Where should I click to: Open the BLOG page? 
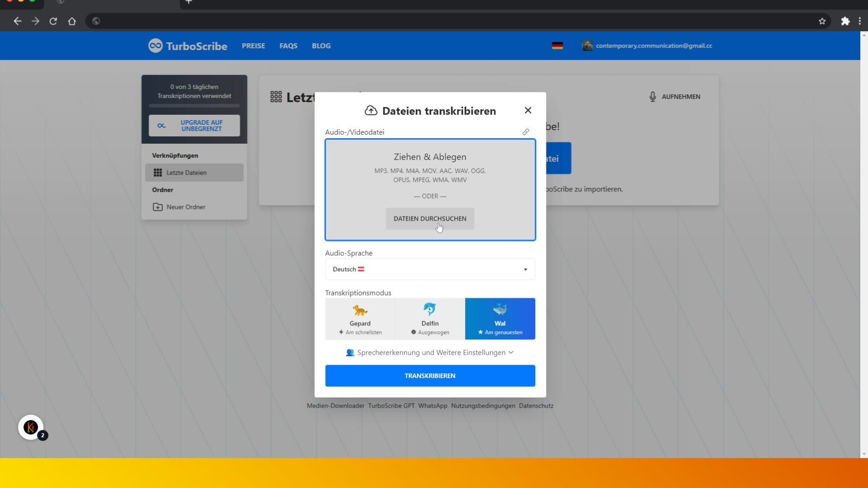coord(321,46)
